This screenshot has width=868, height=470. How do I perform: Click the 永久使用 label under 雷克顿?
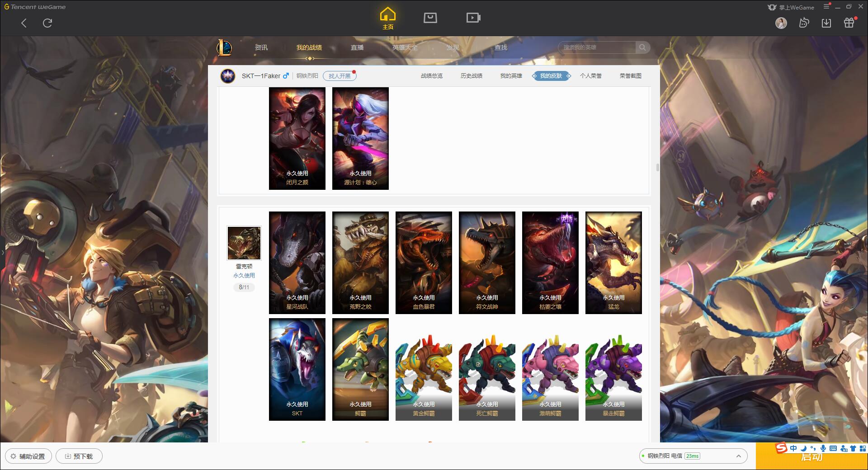pos(244,275)
